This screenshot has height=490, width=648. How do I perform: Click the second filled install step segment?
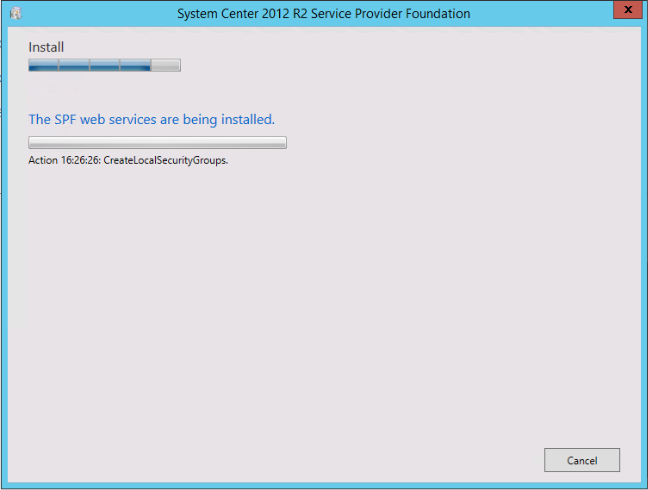[x=74, y=66]
